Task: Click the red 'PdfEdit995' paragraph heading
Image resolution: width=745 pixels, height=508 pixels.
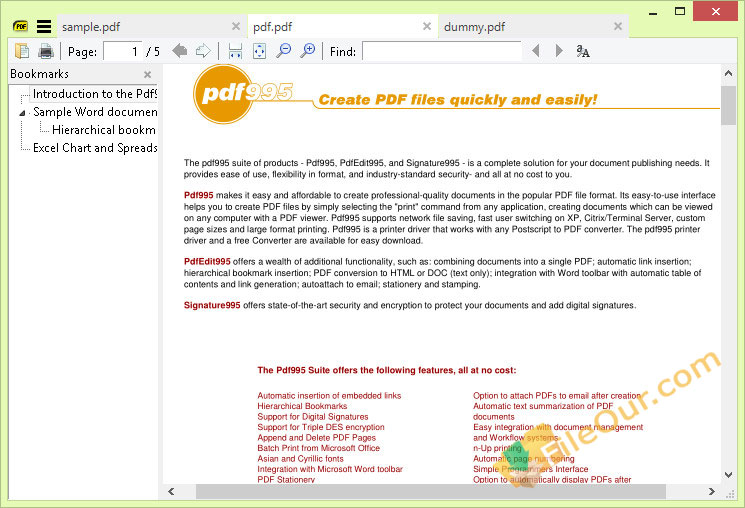Action: [207, 261]
